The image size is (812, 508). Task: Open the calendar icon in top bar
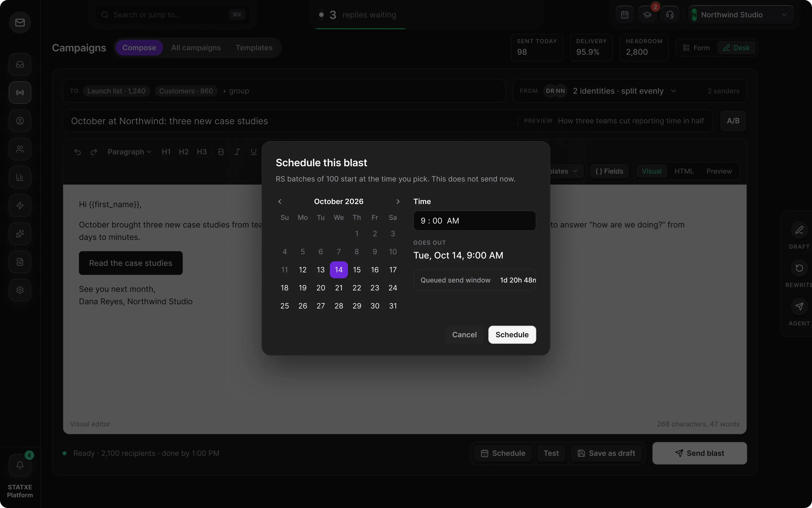tap(625, 15)
